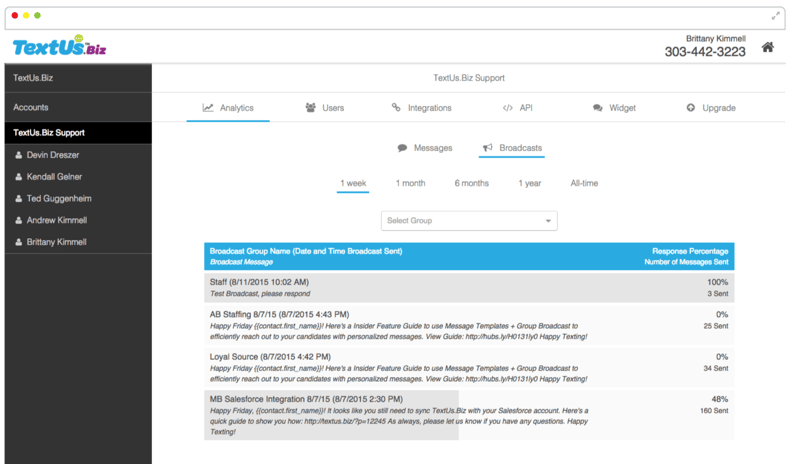Click the API code brackets icon

click(x=507, y=108)
